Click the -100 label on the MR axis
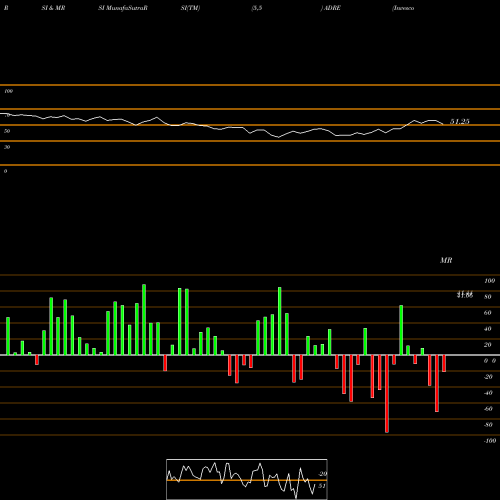Viewport: 500px width, 500px height. (490, 441)
